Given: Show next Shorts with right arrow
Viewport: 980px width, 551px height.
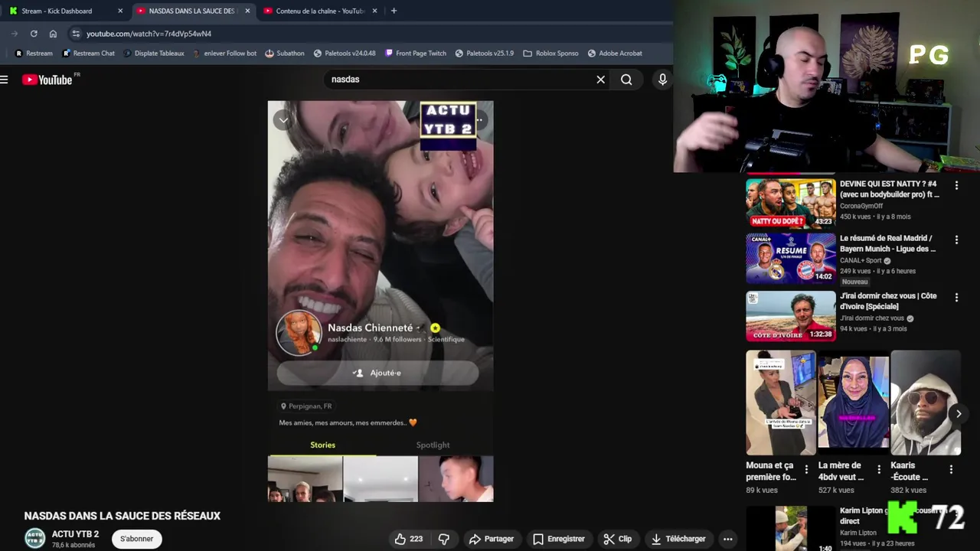Looking at the screenshot, I should click(959, 414).
